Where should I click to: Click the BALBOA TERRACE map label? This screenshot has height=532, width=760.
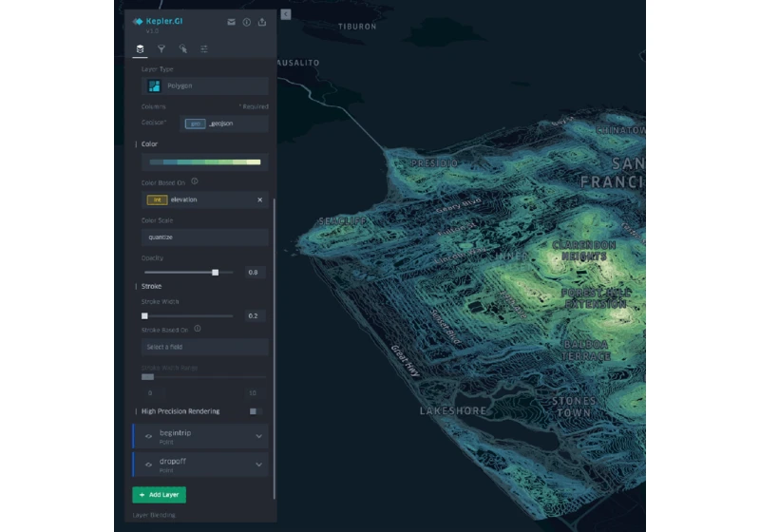586,351
